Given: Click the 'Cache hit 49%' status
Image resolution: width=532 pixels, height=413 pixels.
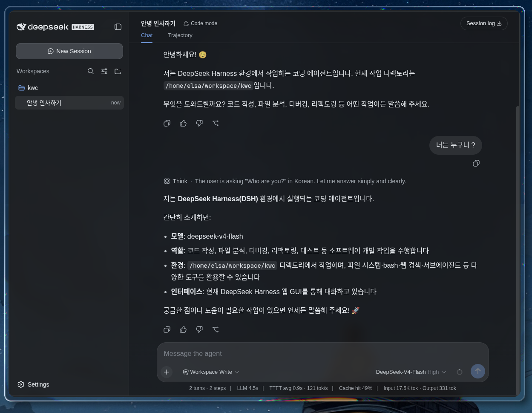Looking at the screenshot, I should coord(356,388).
